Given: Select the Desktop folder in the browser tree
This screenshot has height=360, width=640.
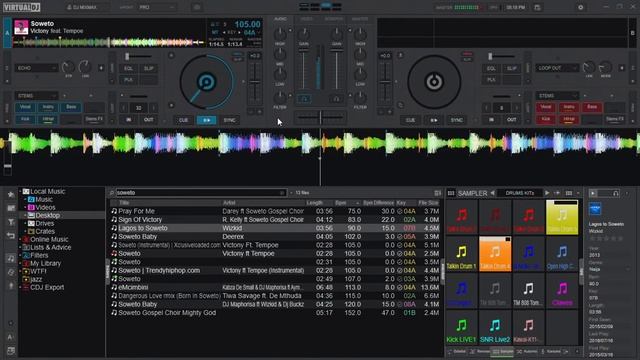Looking at the screenshot, I should tap(47, 216).
